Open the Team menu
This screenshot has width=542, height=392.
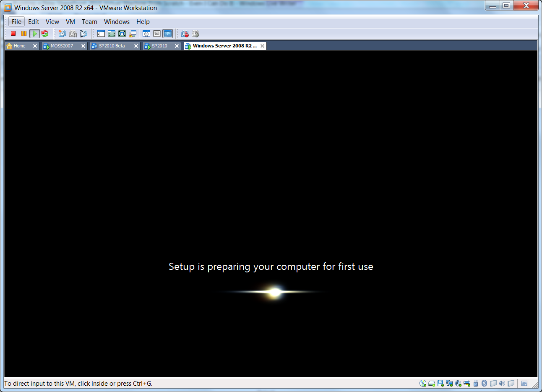coord(89,22)
